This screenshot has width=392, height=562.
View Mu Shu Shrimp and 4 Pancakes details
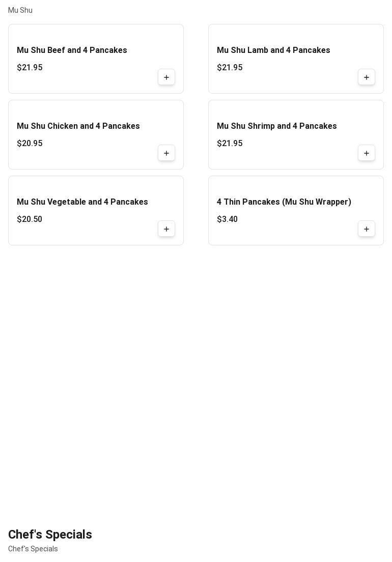(276, 126)
